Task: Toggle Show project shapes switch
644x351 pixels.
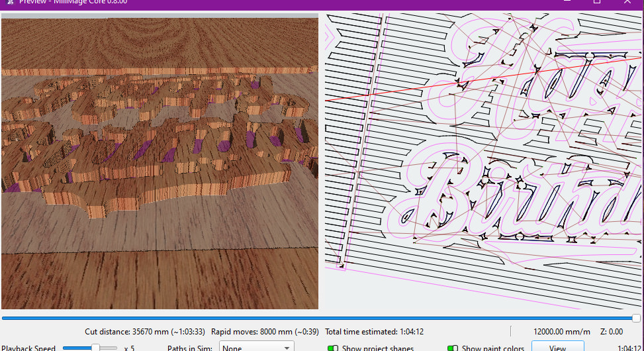Action: point(333,348)
